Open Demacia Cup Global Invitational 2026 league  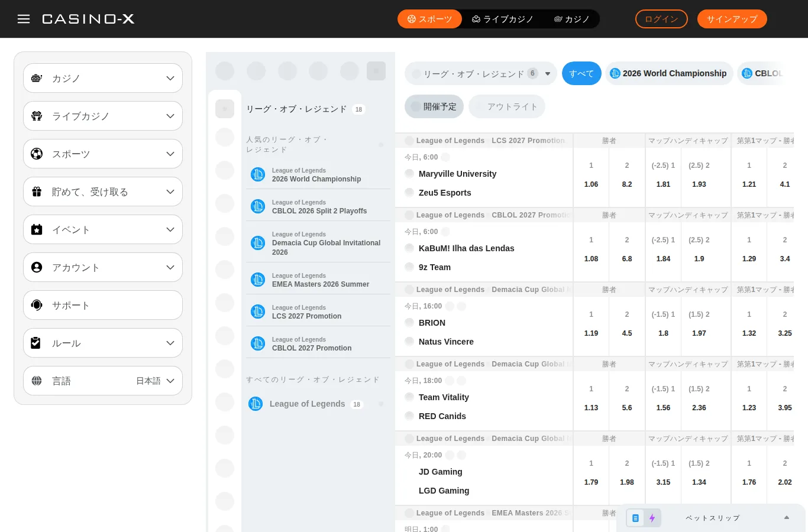pos(318,243)
